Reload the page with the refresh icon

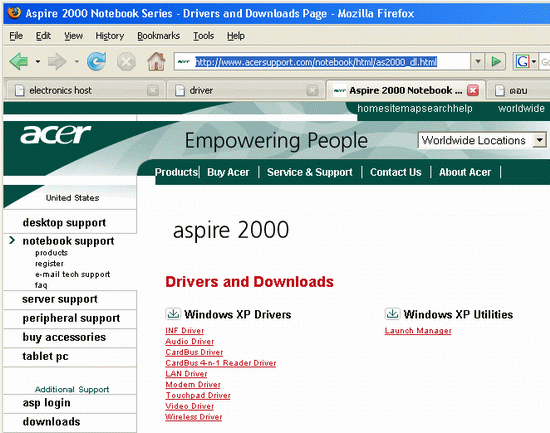tap(96, 61)
